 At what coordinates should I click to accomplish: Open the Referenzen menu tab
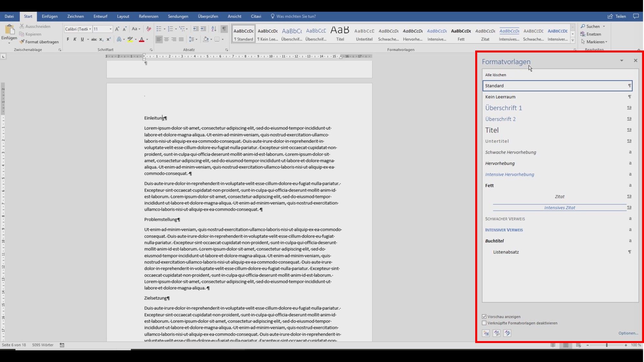tap(148, 16)
